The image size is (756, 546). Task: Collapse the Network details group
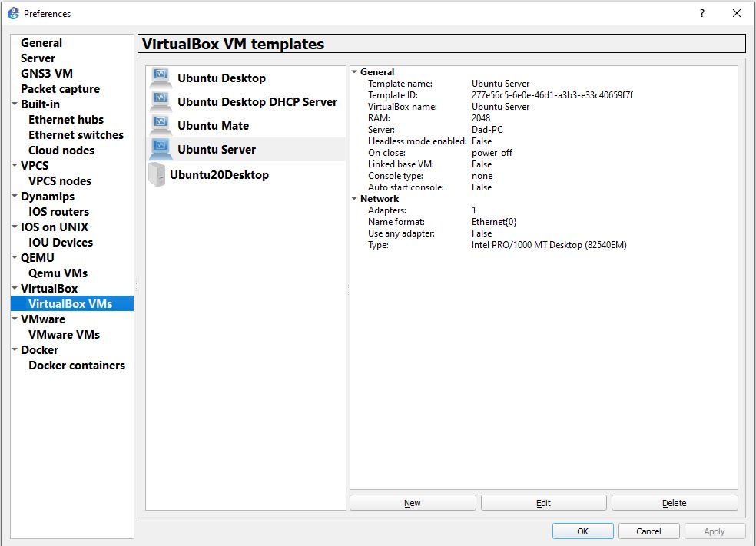tap(354, 199)
